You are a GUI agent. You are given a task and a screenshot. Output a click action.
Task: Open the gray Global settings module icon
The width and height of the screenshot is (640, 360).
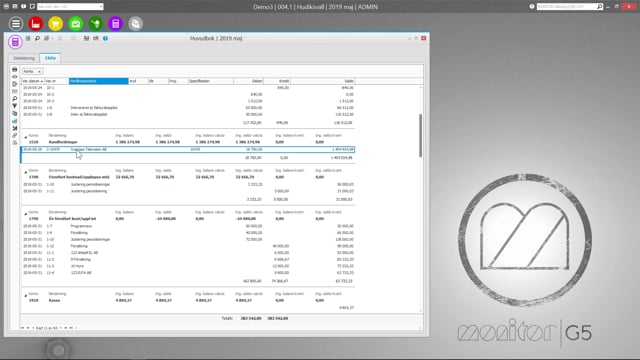pos(136,24)
